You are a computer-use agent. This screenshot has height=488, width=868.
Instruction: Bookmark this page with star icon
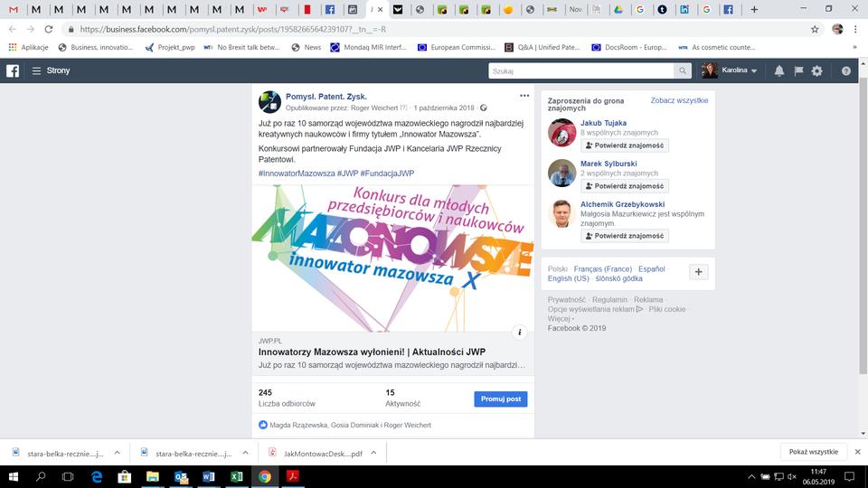point(815,29)
